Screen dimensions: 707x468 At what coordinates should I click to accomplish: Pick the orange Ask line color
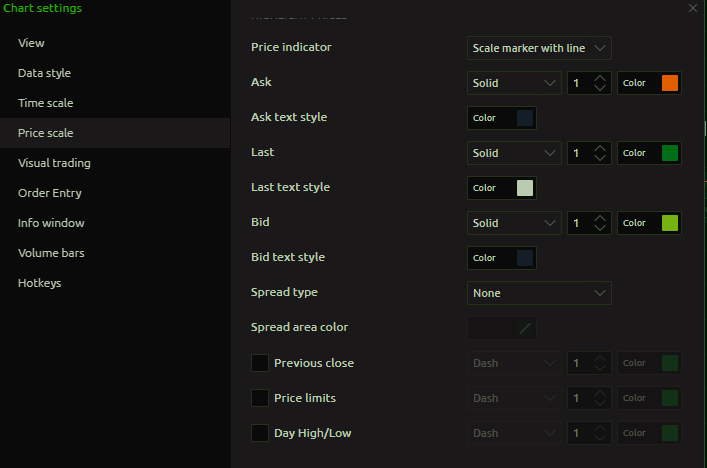669,83
